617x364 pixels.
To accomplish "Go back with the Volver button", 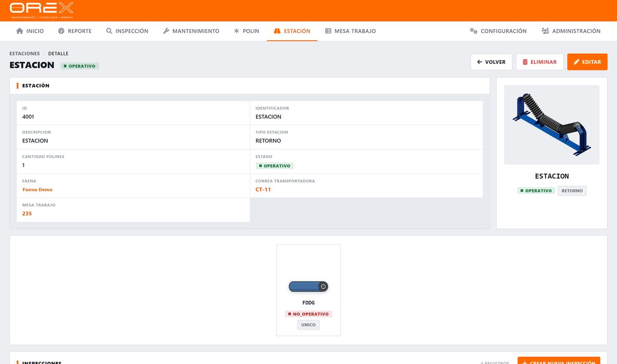I will (491, 62).
